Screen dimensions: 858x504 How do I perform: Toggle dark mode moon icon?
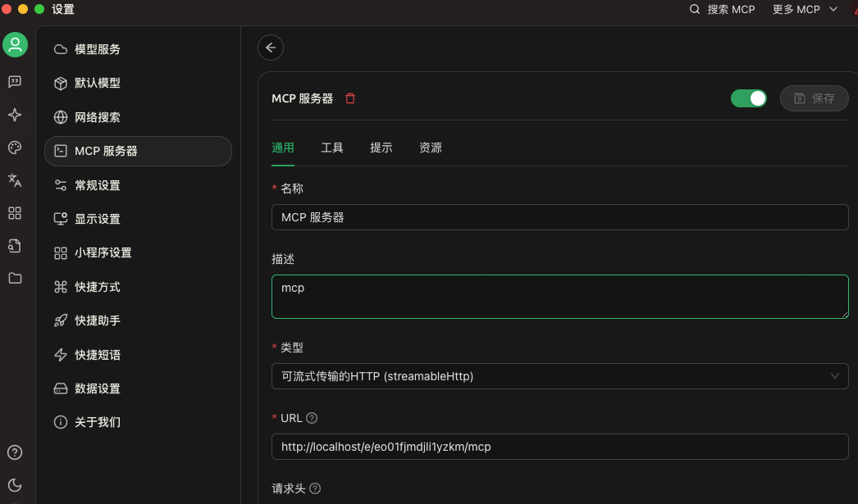click(15, 485)
